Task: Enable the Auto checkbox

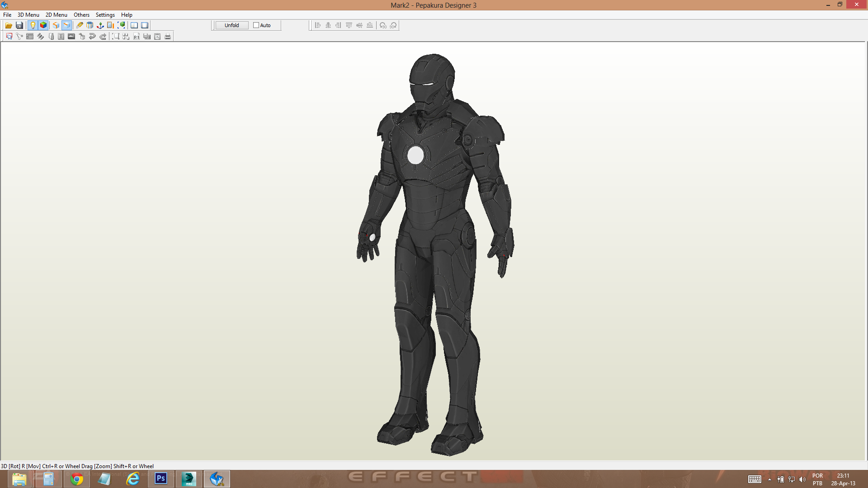Action: 256,25
